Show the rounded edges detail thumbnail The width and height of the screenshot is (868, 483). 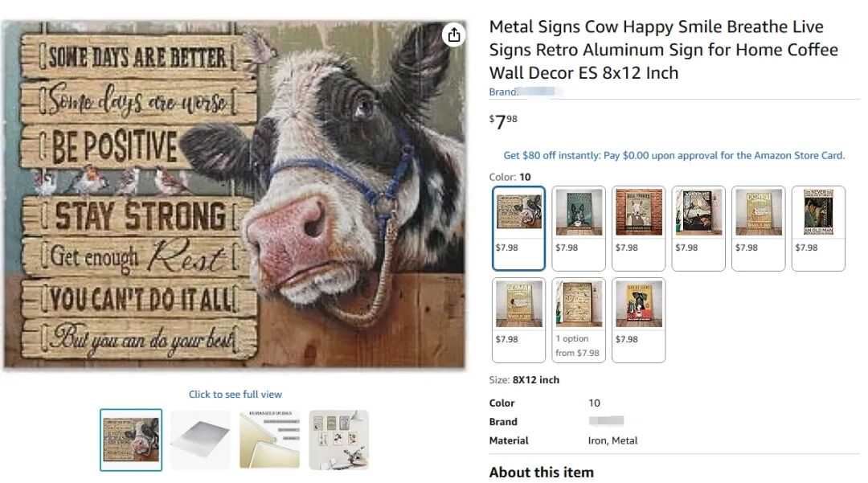[x=269, y=440]
